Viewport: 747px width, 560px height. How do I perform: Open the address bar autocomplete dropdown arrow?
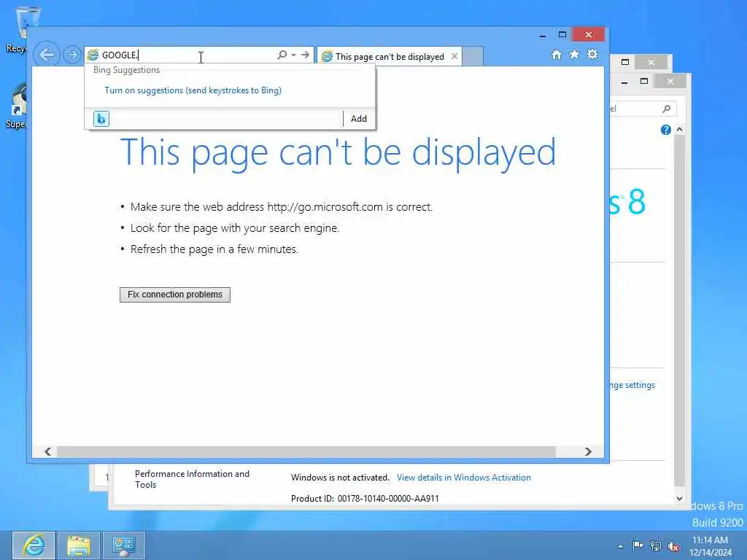[294, 55]
